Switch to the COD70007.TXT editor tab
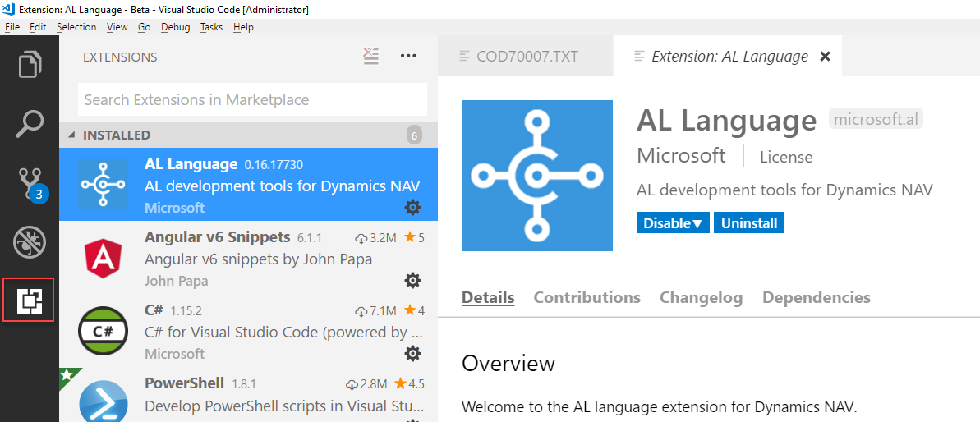The height and width of the screenshot is (422, 980). coord(526,56)
